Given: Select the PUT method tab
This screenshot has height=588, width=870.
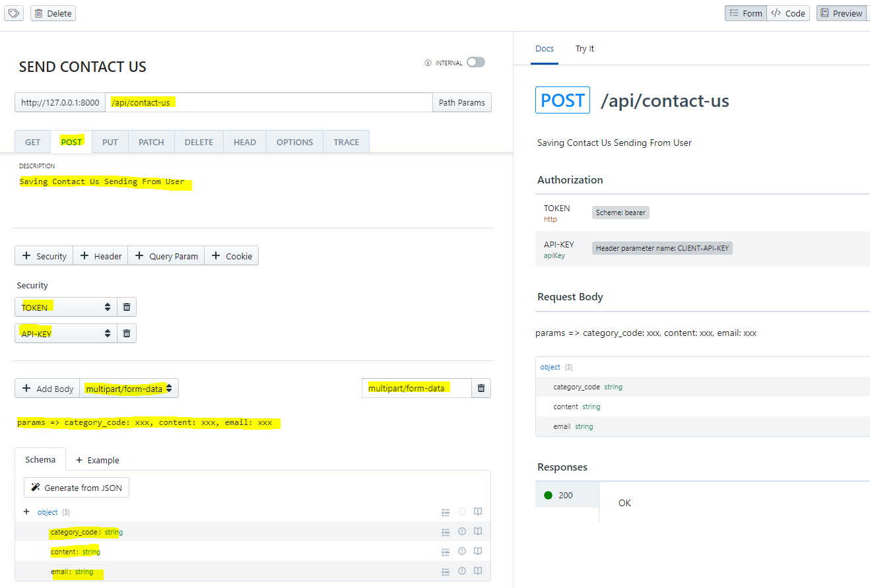Looking at the screenshot, I should tap(110, 142).
